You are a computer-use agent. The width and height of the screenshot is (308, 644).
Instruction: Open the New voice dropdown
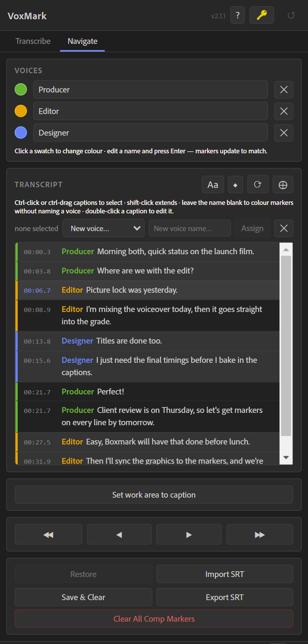pos(104,228)
